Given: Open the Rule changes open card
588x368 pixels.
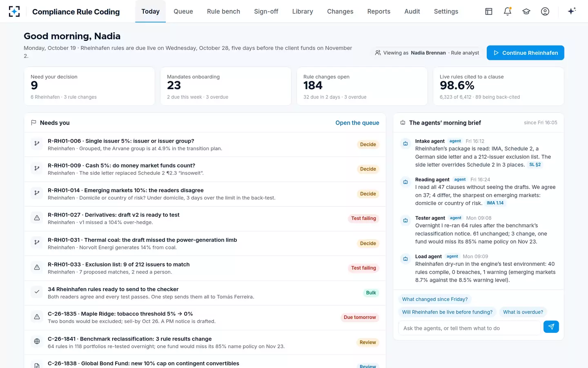Looking at the screenshot, I should pyautogui.click(x=362, y=86).
